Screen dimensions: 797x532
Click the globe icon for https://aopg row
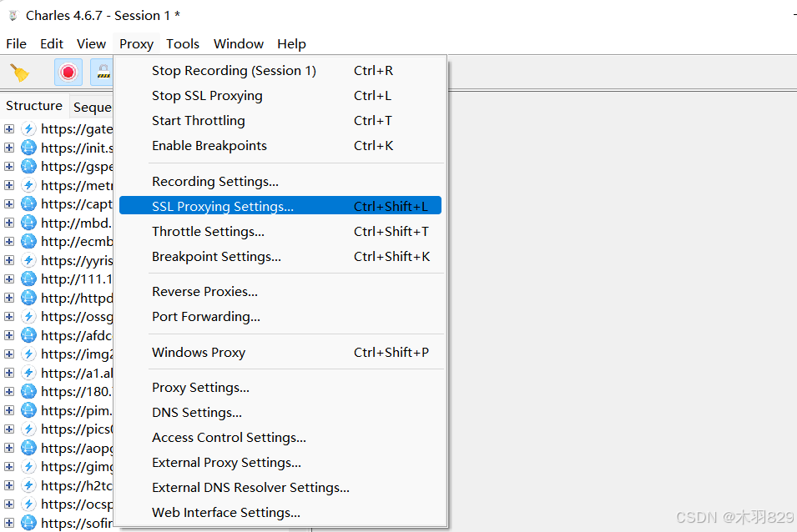tap(29, 448)
